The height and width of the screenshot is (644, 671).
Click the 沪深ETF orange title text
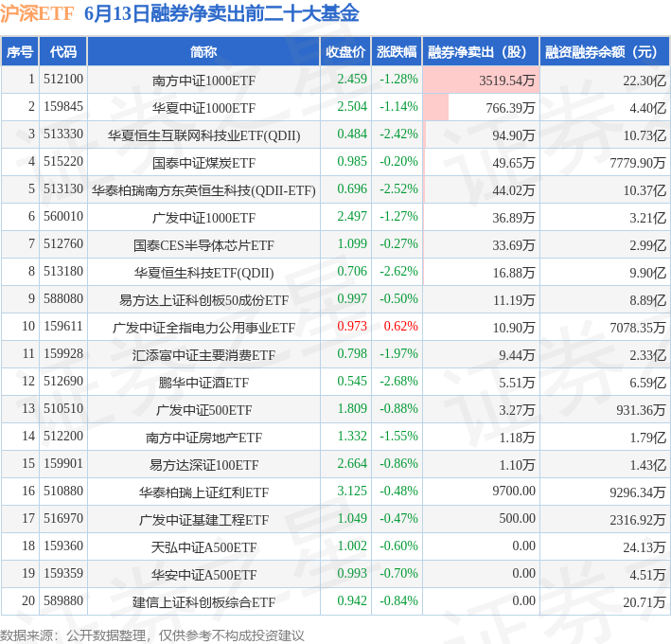pyautogui.click(x=37, y=13)
